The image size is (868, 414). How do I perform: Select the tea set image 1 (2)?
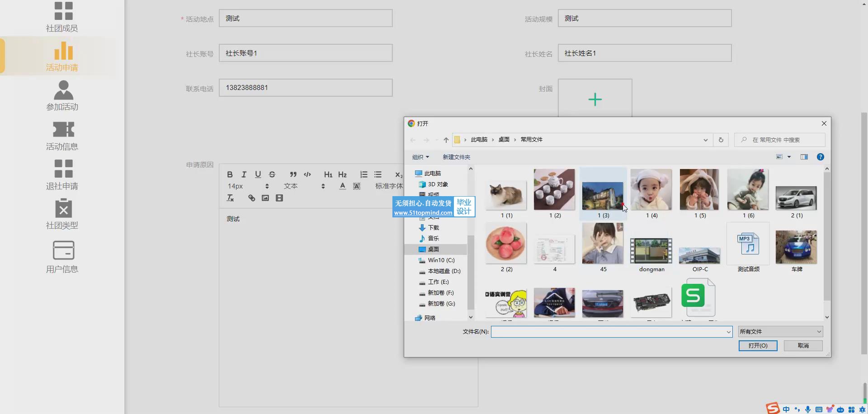pyautogui.click(x=554, y=194)
